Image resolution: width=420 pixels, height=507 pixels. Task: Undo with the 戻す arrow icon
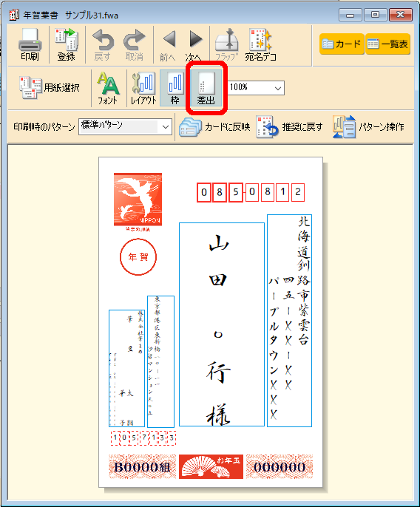[103, 44]
